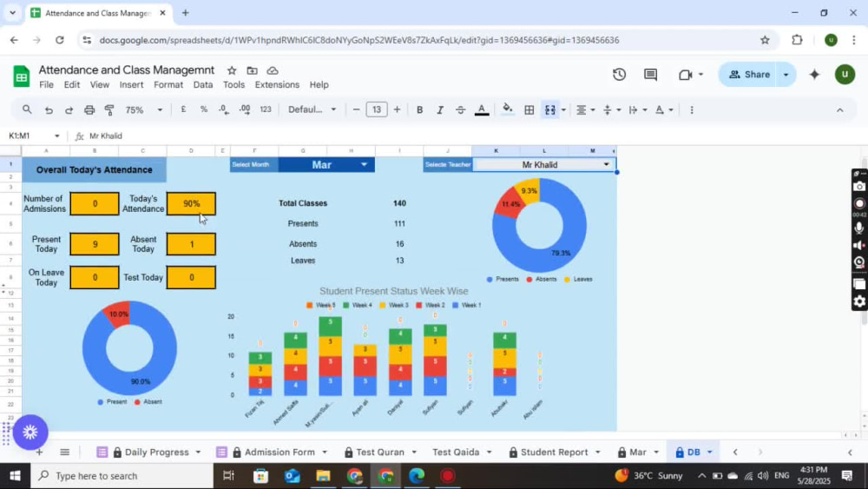Decrease decimal places
Screen dimensions: 868x489
tap(224, 109)
